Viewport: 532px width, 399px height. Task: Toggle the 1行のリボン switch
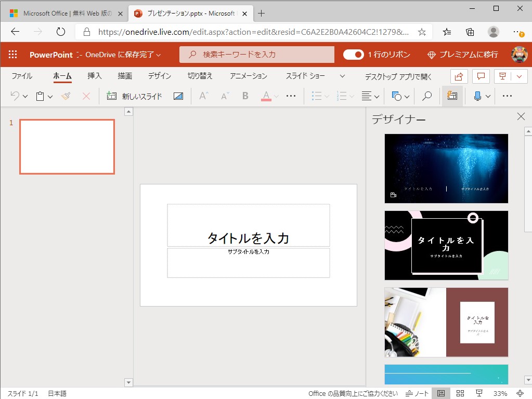353,54
